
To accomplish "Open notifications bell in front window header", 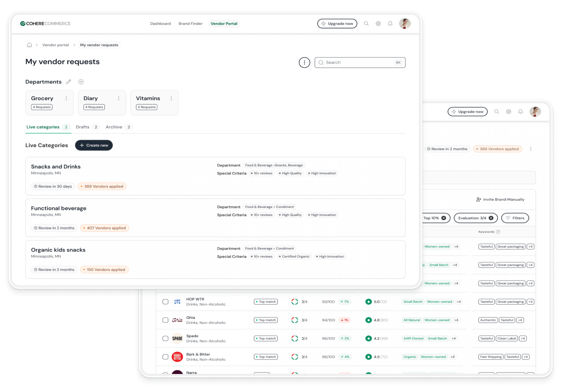I will pyautogui.click(x=390, y=24).
